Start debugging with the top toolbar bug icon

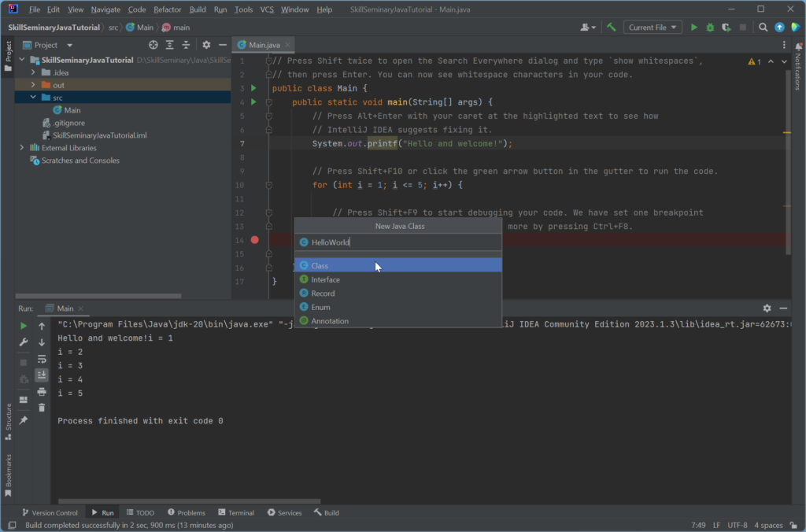pos(710,28)
